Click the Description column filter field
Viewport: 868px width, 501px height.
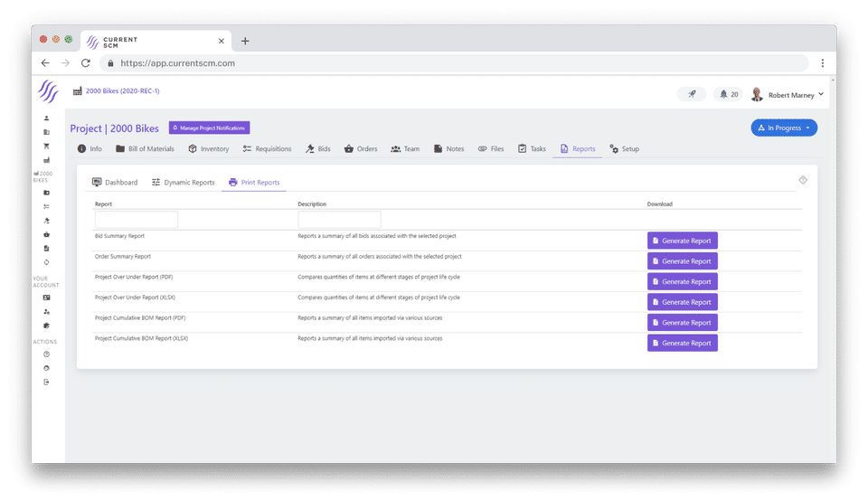[x=339, y=220]
